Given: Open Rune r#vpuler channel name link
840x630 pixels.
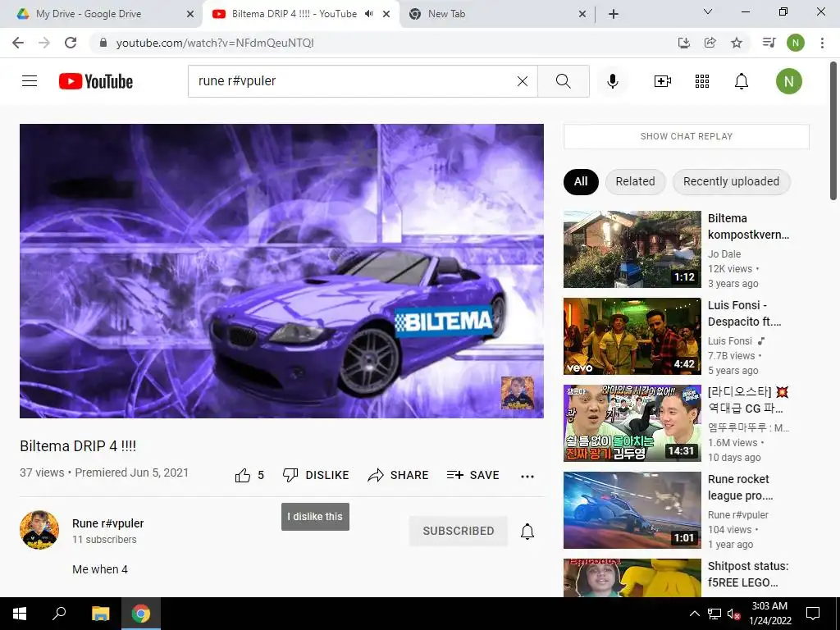Looking at the screenshot, I should click(x=108, y=523).
